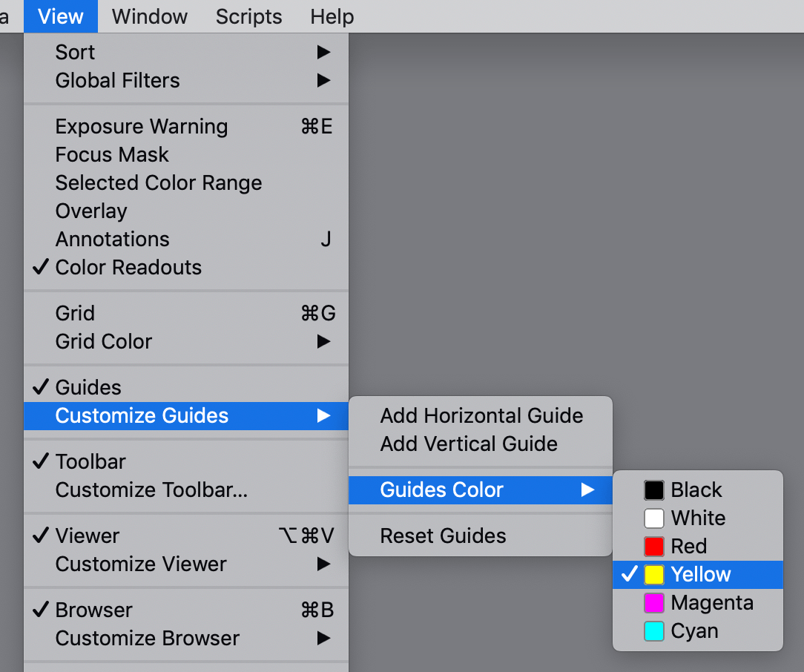The image size is (804, 672).
Task: Expand the Sort submenu
Action: [x=186, y=52]
